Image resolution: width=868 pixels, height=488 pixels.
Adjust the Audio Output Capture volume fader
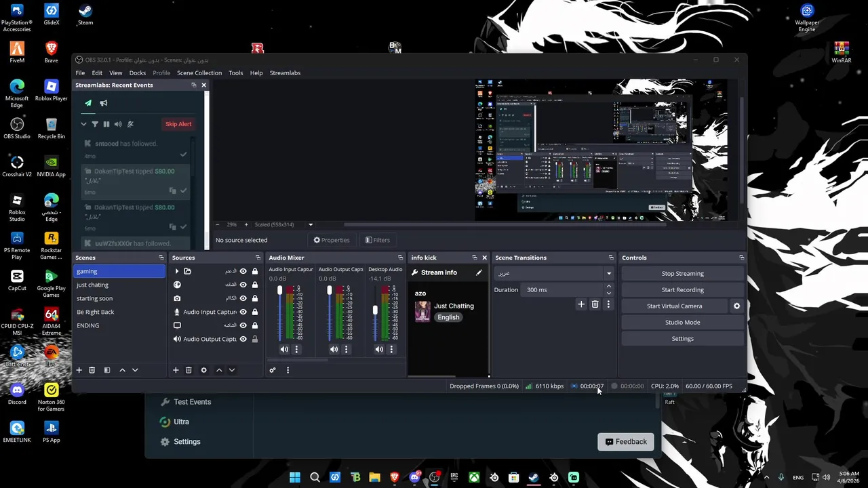(329, 291)
